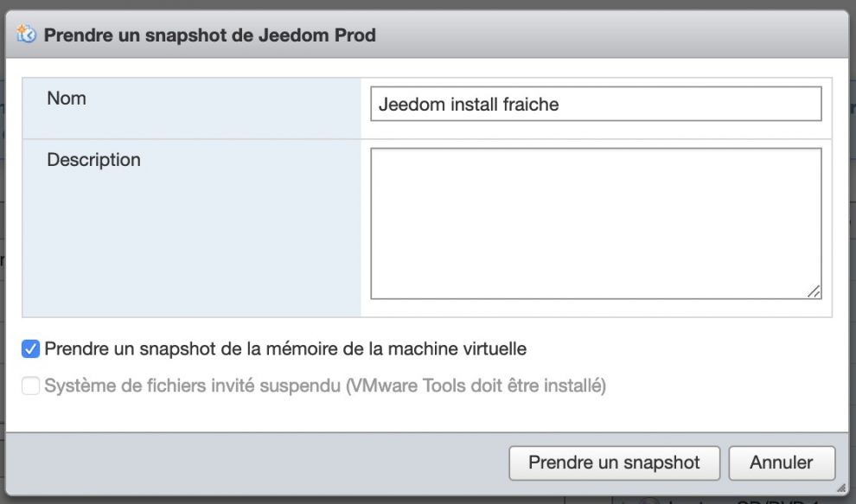856x504 pixels.
Task: Click the 'Description' field label
Action: click(x=93, y=159)
